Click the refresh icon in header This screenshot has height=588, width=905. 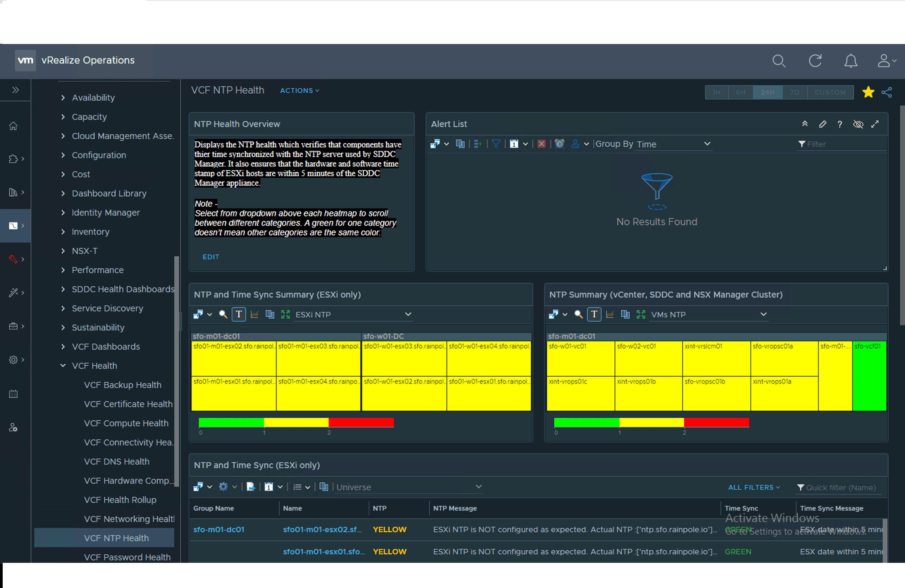click(x=815, y=61)
